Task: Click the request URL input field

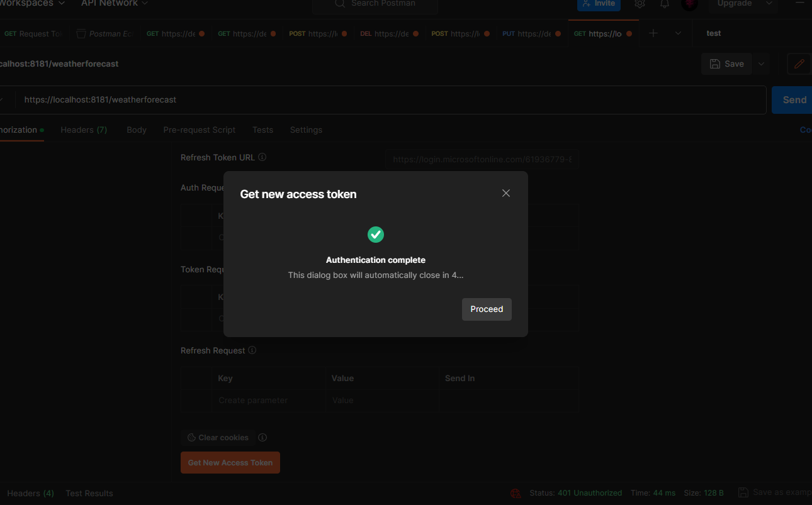Action: point(390,100)
